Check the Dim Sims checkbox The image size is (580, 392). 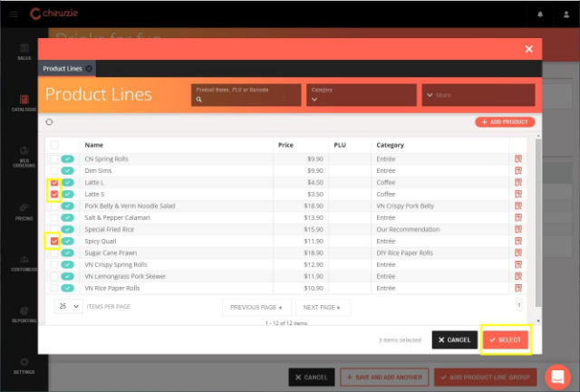coord(54,171)
